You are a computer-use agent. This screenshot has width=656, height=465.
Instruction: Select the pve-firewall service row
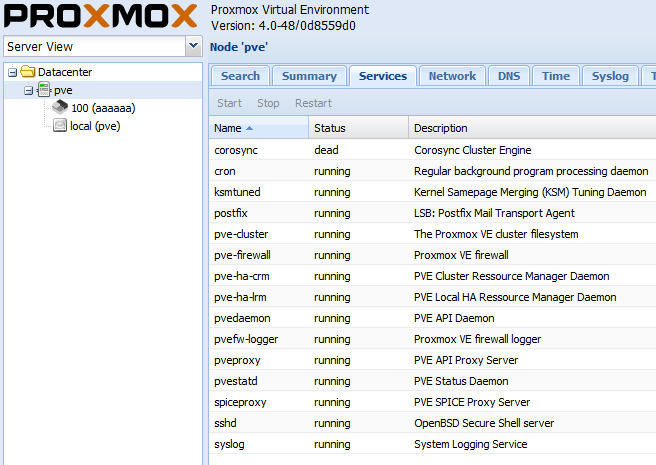433,255
